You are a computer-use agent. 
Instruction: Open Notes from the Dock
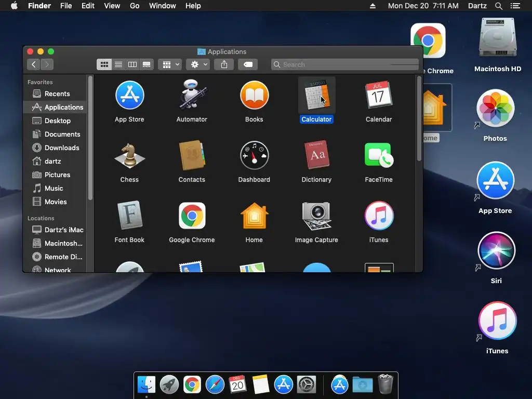pos(261,384)
